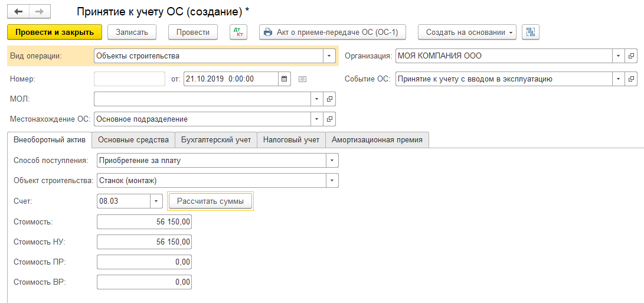Go forward with the right arrow
This screenshot has height=303, width=644.
click(x=40, y=12)
